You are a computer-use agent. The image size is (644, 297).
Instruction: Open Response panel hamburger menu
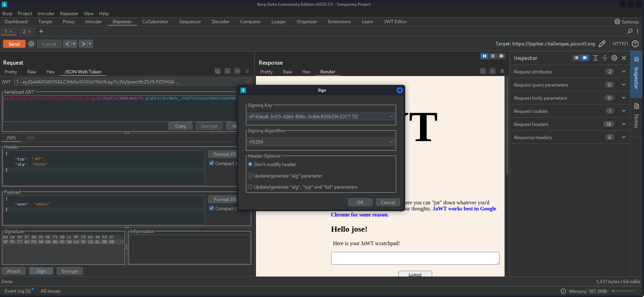502,71
